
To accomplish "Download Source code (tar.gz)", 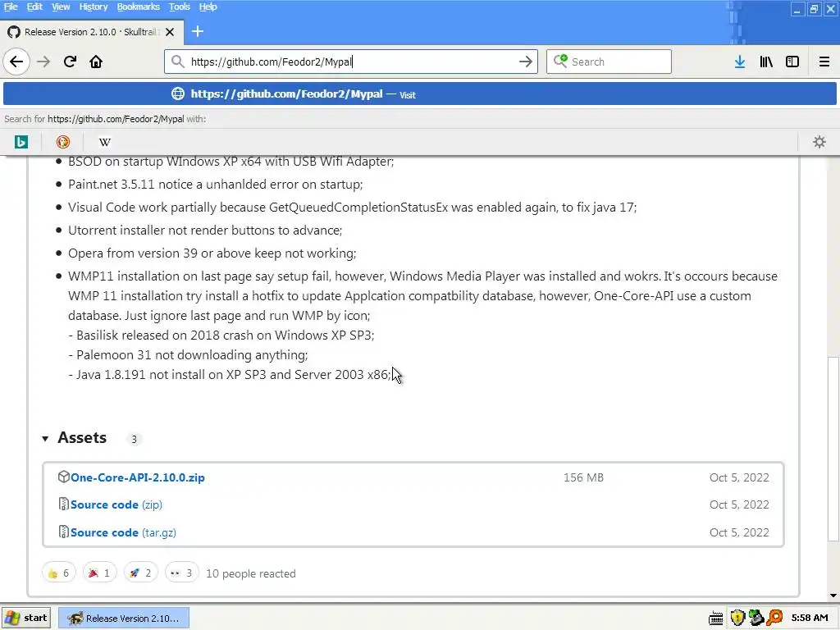I will point(123,532).
